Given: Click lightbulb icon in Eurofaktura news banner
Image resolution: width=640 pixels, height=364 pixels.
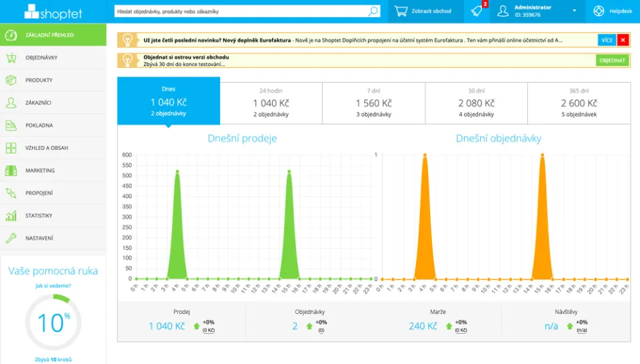Looking at the screenshot, I should [127, 40].
